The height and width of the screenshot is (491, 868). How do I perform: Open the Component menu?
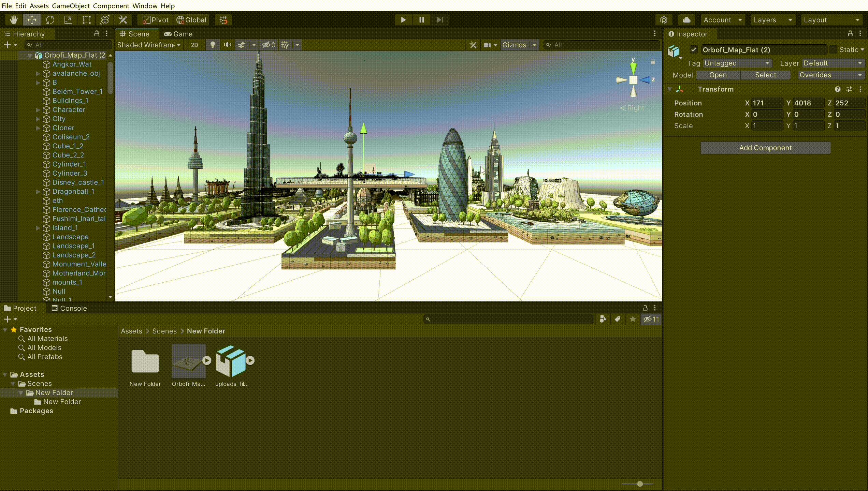pyautogui.click(x=111, y=6)
